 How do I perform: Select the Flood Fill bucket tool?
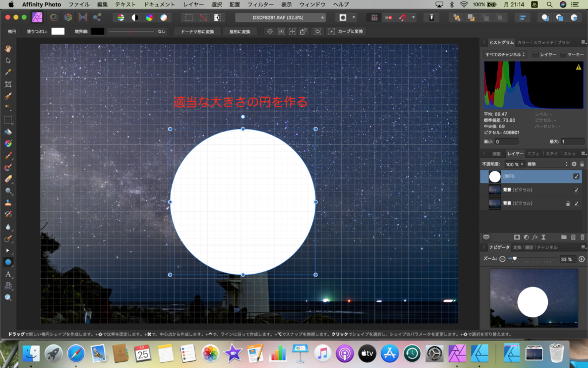[x=8, y=132]
